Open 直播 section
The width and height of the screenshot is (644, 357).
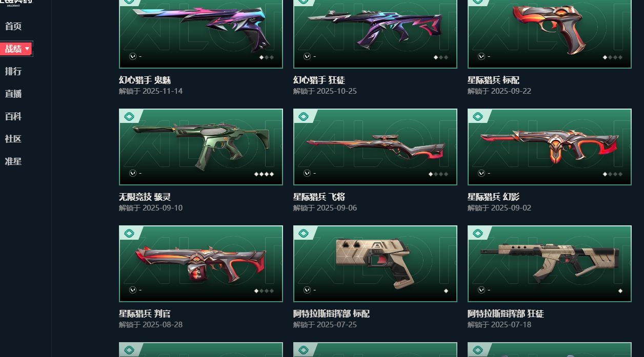pos(13,94)
